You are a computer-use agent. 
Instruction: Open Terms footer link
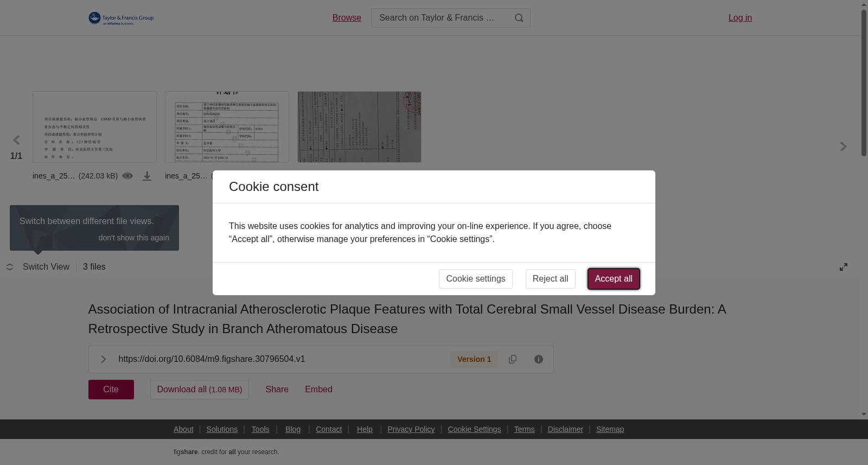pyautogui.click(x=525, y=429)
